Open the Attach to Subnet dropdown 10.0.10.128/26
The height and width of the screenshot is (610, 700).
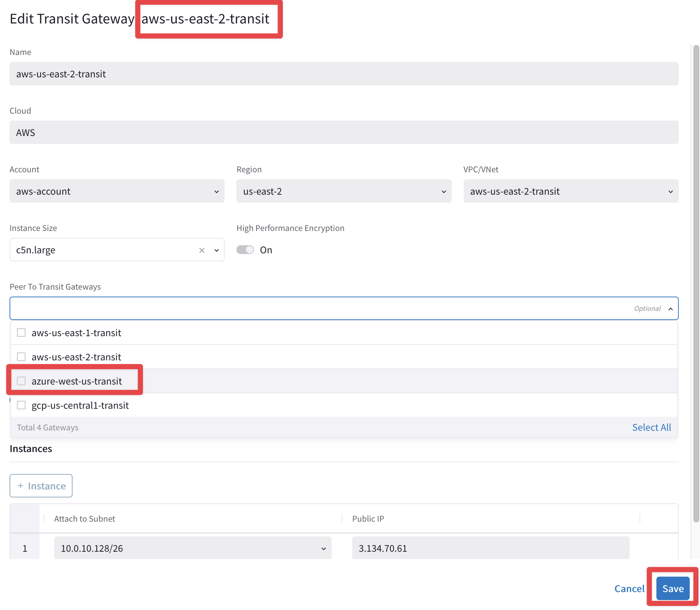193,548
